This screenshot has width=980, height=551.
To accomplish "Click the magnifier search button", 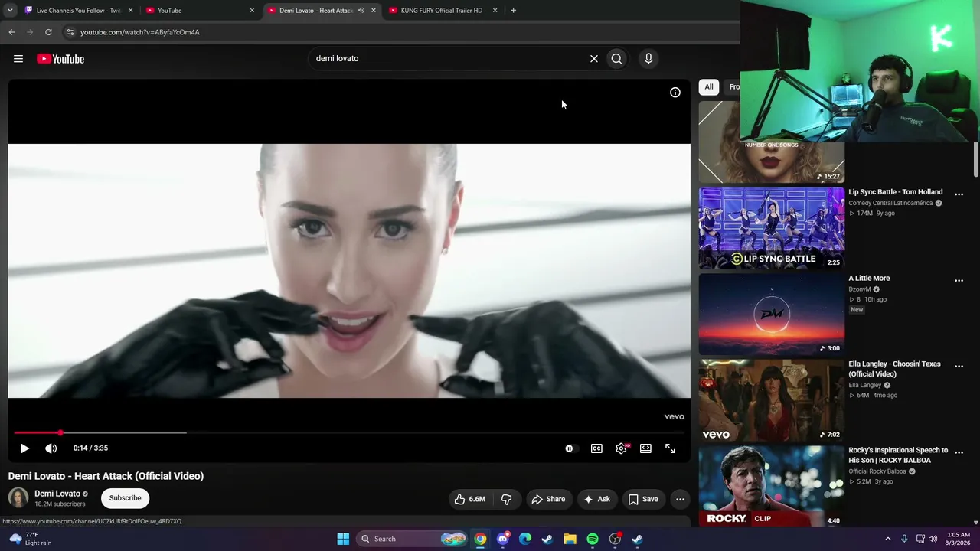I will click(616, 58).
